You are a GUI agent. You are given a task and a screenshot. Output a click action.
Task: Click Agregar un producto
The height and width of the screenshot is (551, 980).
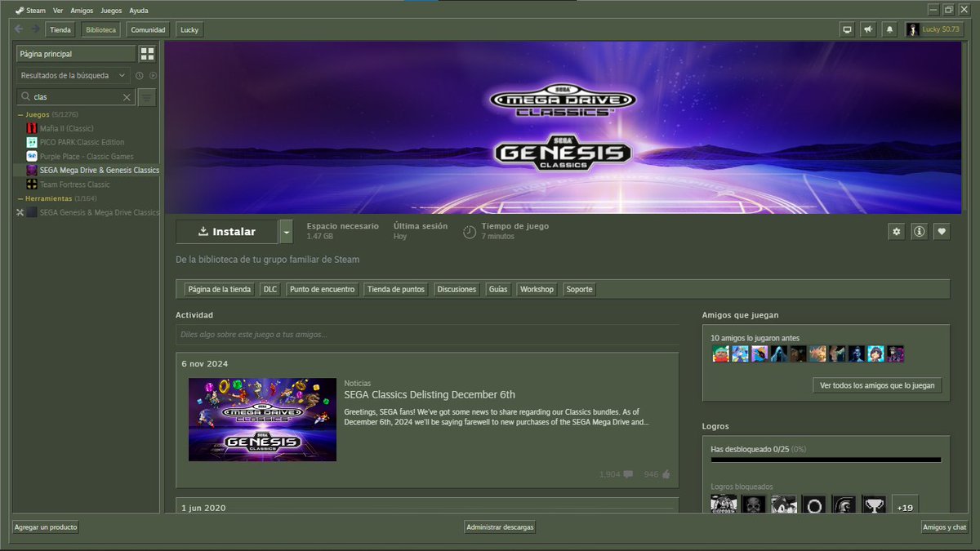46,527
